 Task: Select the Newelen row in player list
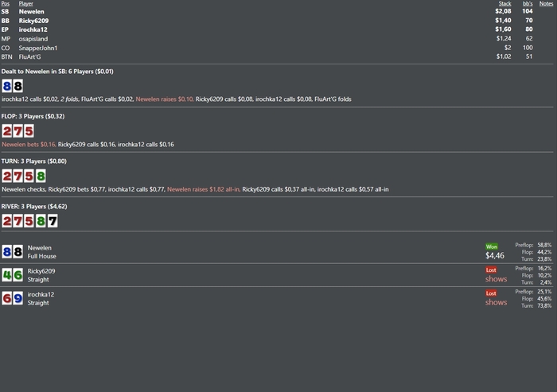[x=277, y=12]
